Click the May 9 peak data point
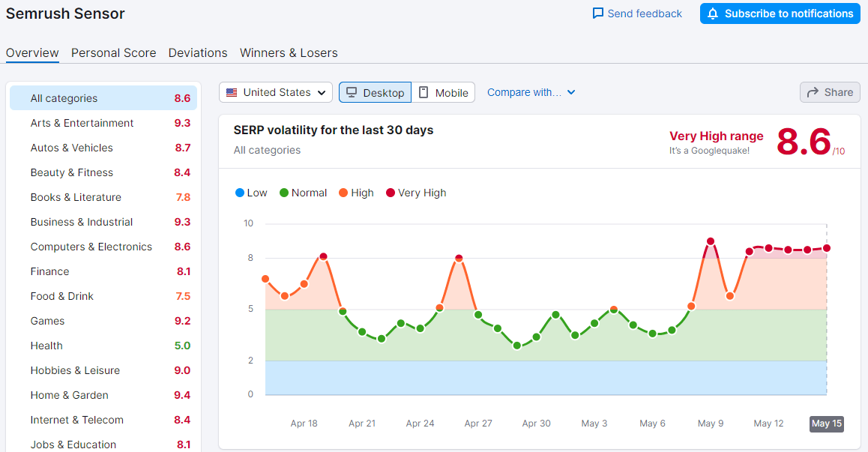This screenshot has width=868, height=452. (x=711, y=241)
